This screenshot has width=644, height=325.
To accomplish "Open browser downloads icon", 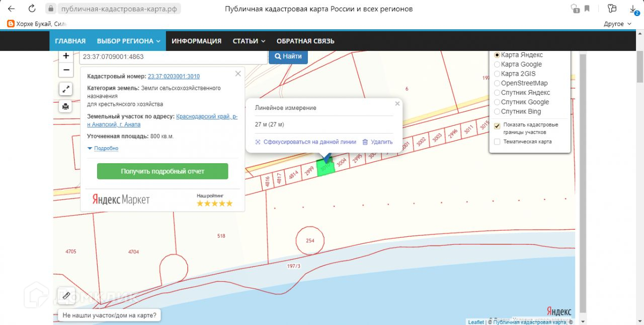I will click(x=633, y=9).
